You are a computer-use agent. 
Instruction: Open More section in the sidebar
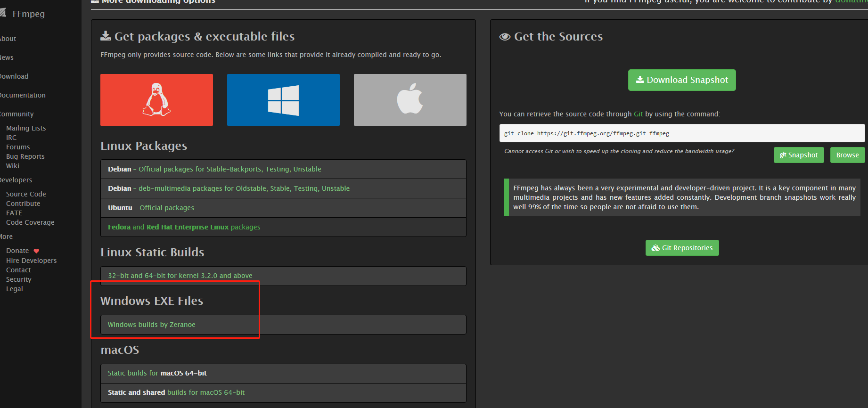[6, 237]
